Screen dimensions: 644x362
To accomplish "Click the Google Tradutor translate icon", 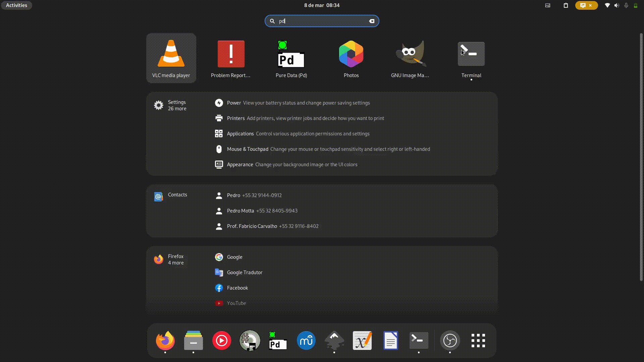I will pyautogui.click(x=219, y=273).
